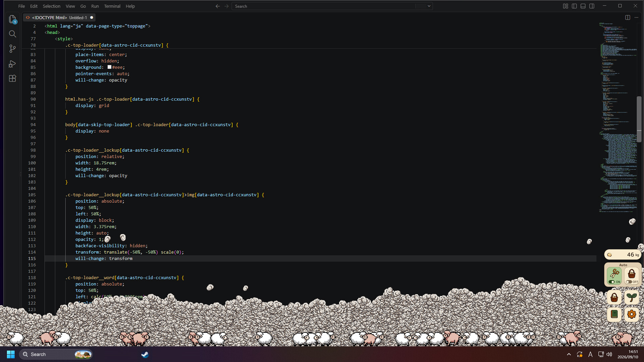Toggle the bottom Panel layout icon

pos(583,6)
